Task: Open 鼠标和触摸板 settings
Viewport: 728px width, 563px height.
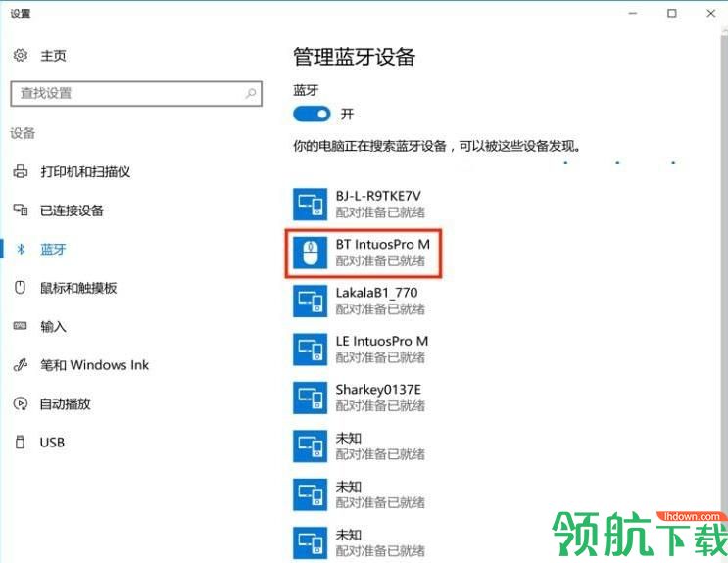Action: tap(78, 288)
